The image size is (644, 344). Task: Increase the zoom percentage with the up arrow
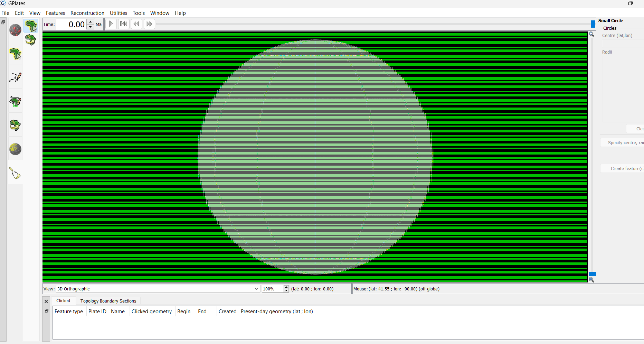286,287
